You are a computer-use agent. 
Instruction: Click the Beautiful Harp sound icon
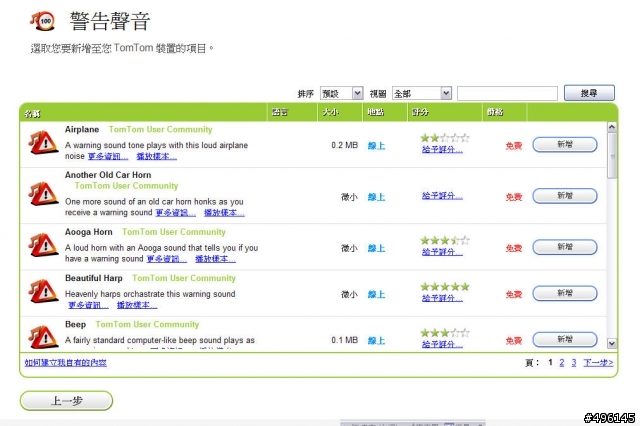tap(43, 291)
